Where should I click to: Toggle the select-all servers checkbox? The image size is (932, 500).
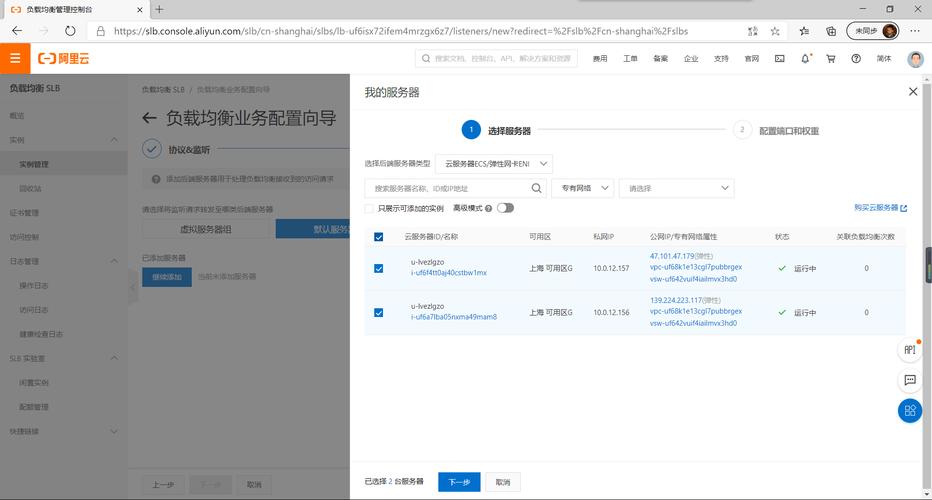[x=379, y=237]
